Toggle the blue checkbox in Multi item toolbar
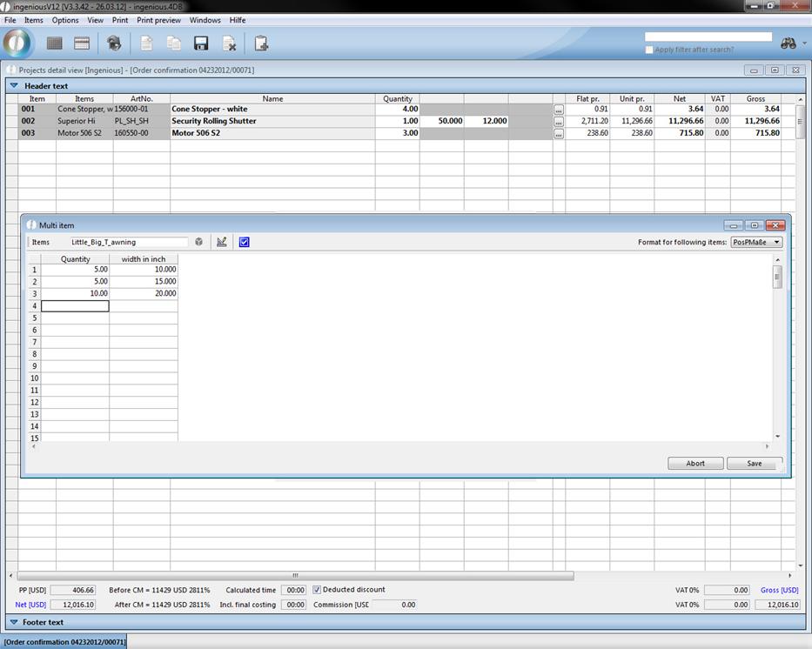Image resolution: width=812 pixels, height=649 pixels. coord(244,242)
